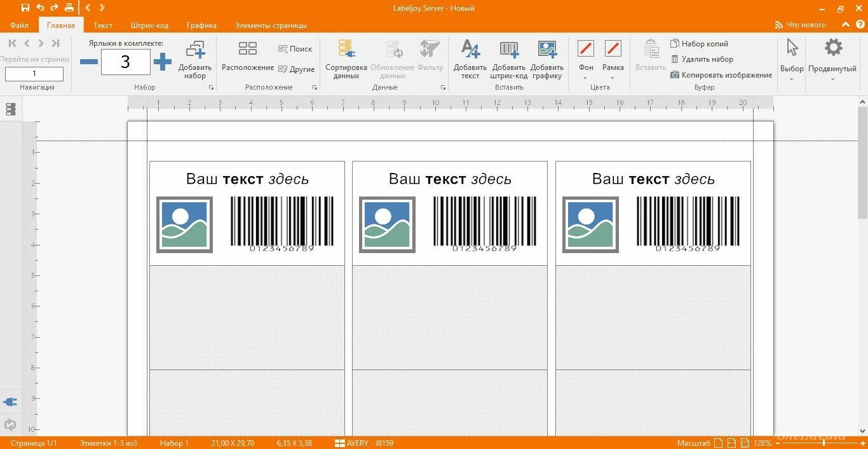Screen dimensions: 868x449
Task: Jump to last page navigation arrow
Action: point(55,43)
